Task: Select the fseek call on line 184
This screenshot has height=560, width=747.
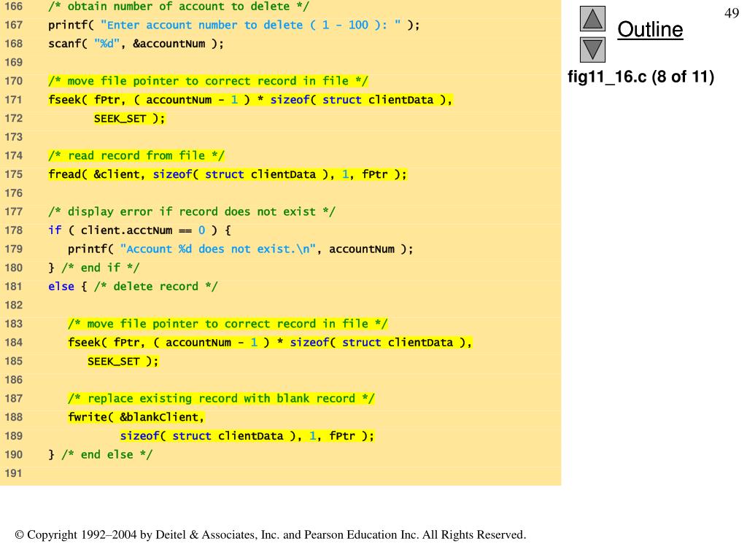Action: tap(270, 343)
